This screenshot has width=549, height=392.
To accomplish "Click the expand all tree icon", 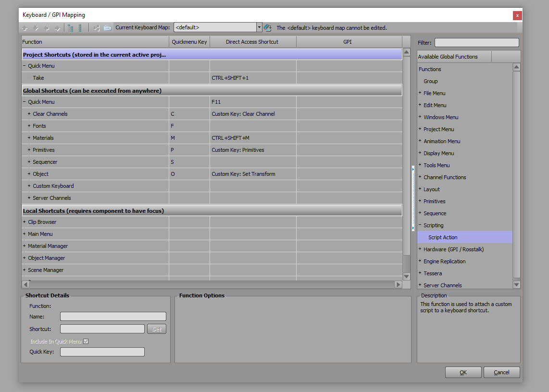I will (x=70, y=28).
